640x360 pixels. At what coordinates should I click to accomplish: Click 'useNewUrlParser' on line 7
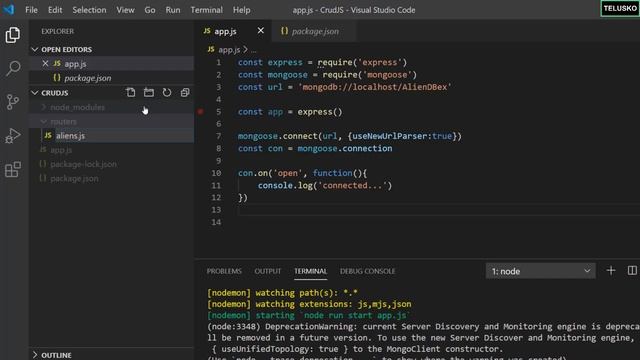[x=389, y=136]
